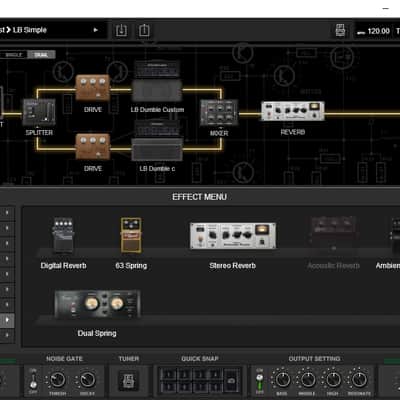400x400 pixels.
Task: Click the Noise Gate THRESH knob
Action: (57, 379)
